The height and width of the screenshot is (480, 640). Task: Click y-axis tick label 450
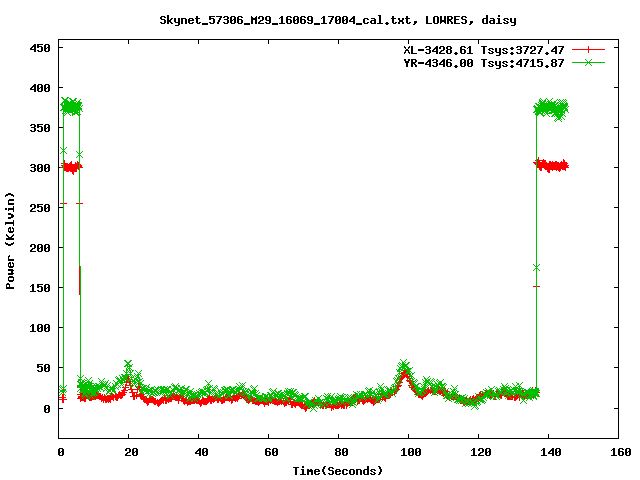click(40, 48)
